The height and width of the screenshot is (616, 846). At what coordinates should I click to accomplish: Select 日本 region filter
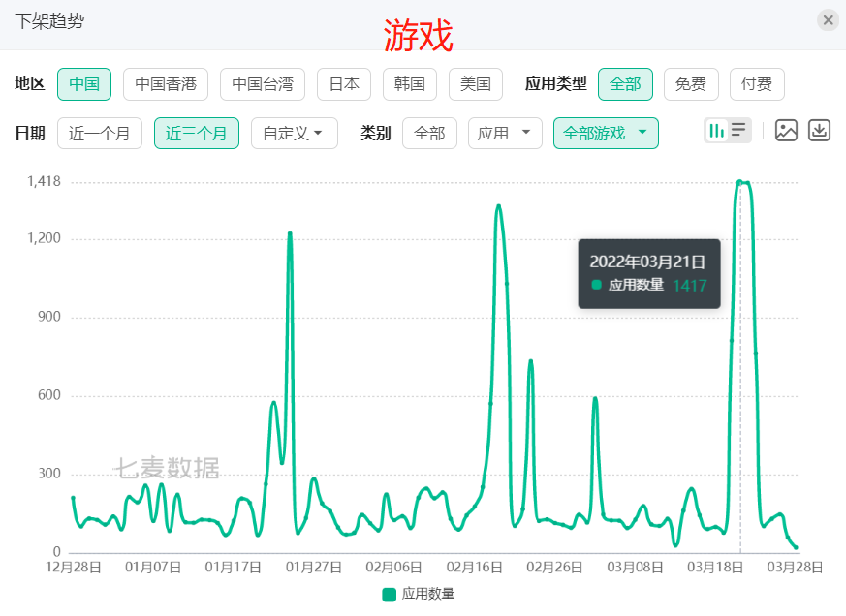pos(344,84)
